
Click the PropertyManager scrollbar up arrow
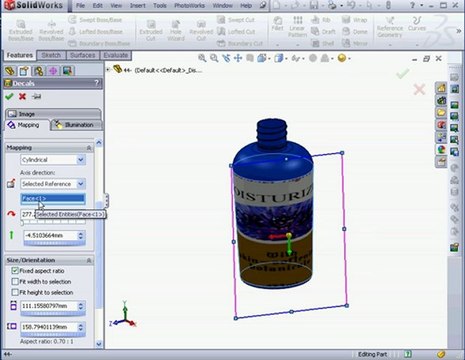[99, 143]
